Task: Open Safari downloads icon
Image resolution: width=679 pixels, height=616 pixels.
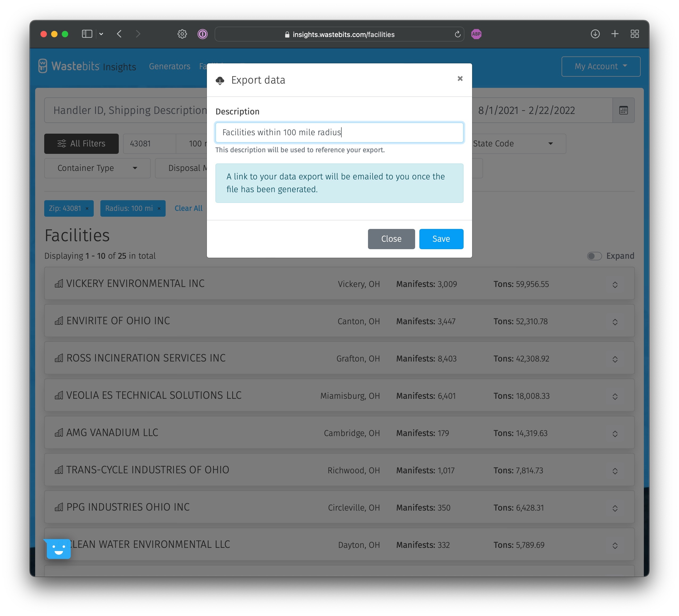Action: 595,34
